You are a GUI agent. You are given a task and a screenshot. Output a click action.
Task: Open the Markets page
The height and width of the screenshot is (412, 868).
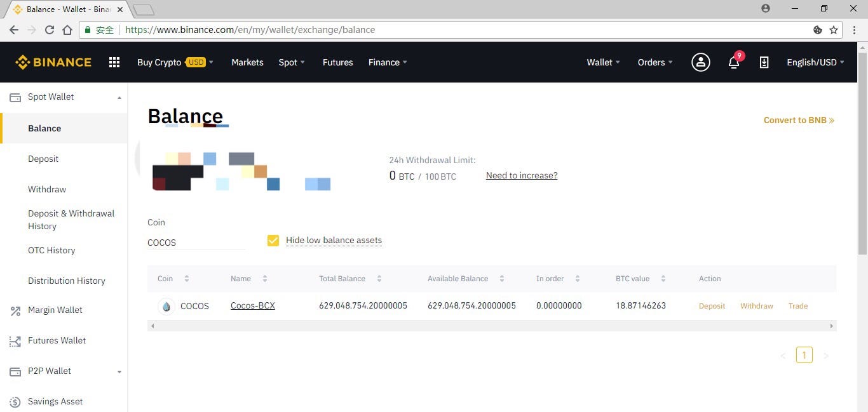(247, 62)
